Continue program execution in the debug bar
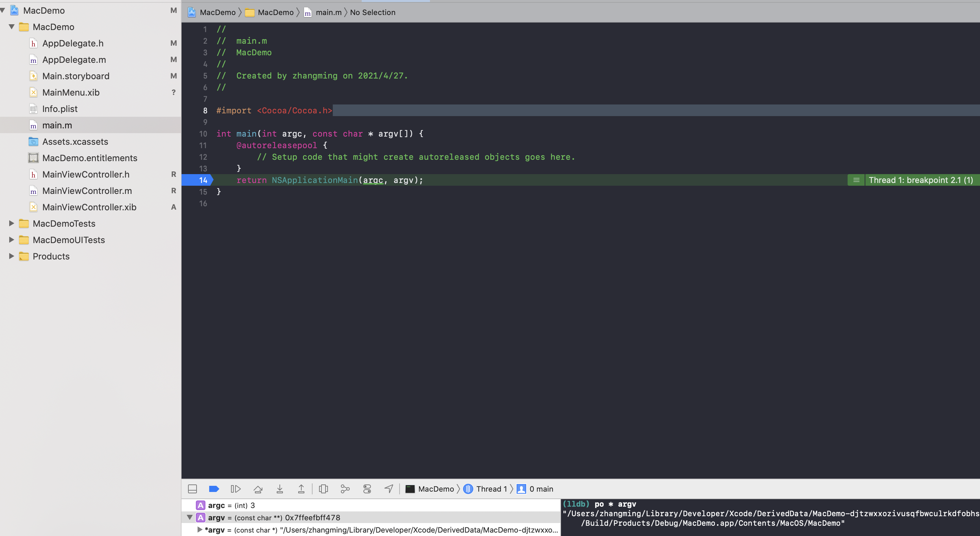Image resolution: width=980 pixels, height=536 pixels. pyautogui.click(x=236, y=489)
